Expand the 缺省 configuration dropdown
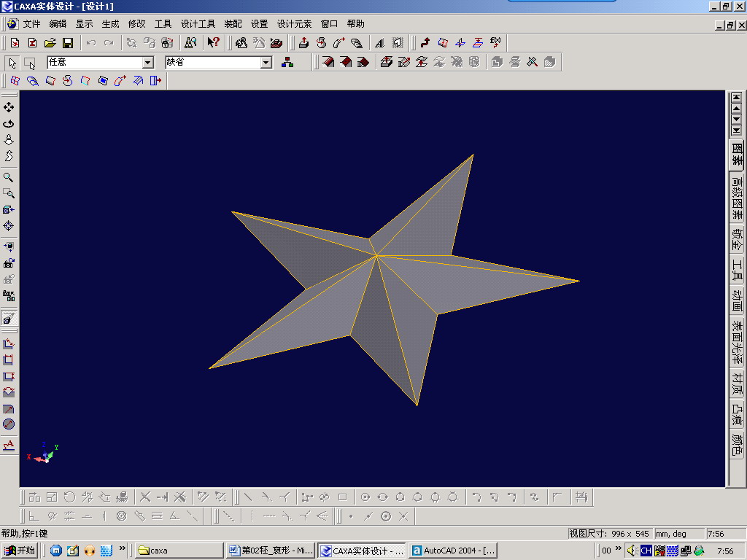Image resolution: width=747 pixels, height=560 pixels. [266, 63]
